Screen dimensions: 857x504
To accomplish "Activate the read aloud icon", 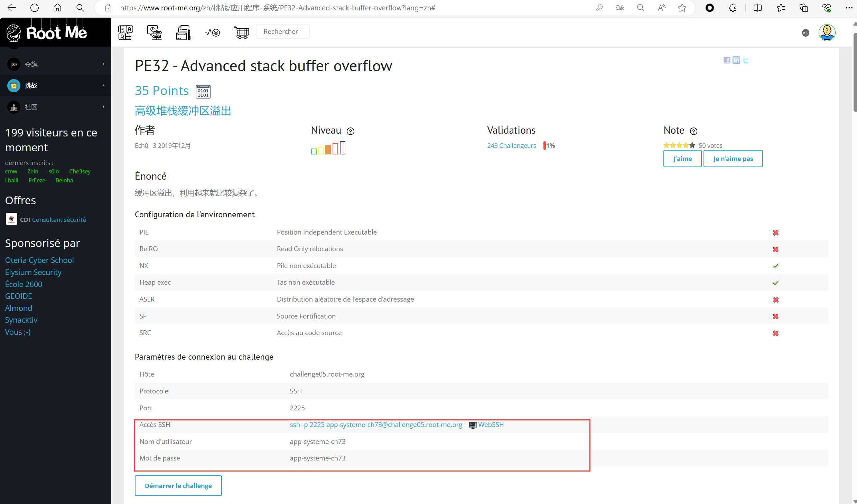I will 661,8.
